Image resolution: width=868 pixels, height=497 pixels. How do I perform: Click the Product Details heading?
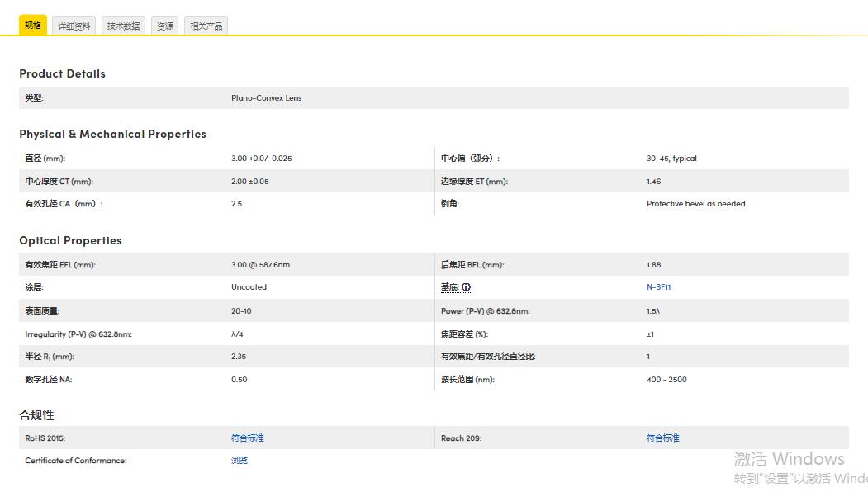point(62,73)
